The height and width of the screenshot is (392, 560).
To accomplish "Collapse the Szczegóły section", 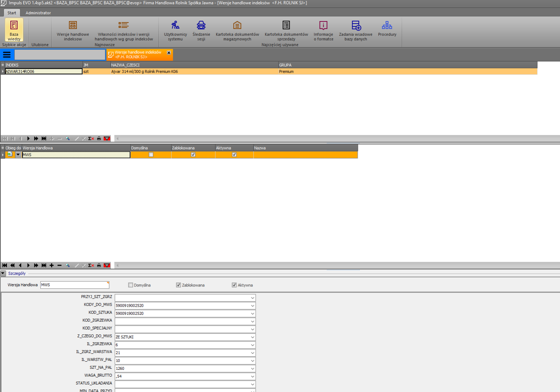I will (x=3, y=273).
